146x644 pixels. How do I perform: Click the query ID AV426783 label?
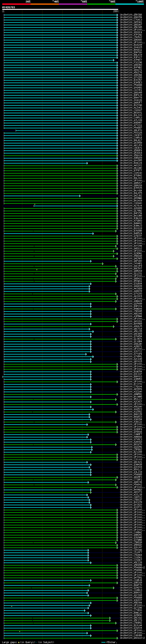click(8, 8)
